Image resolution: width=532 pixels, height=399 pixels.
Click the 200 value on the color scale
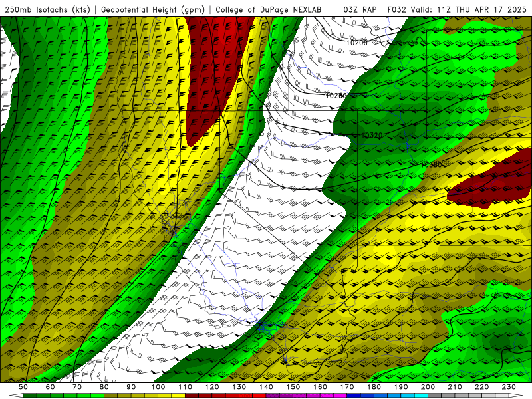[428, 387]
